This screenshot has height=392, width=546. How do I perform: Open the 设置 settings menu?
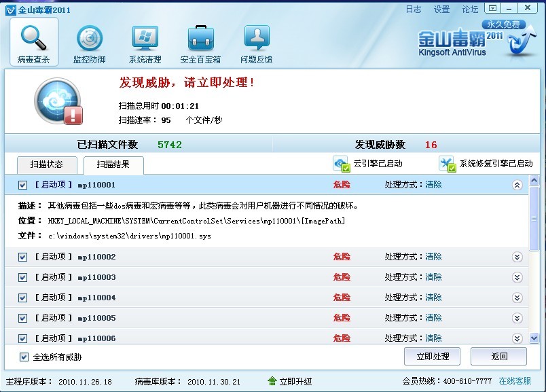tap(441, 10)
